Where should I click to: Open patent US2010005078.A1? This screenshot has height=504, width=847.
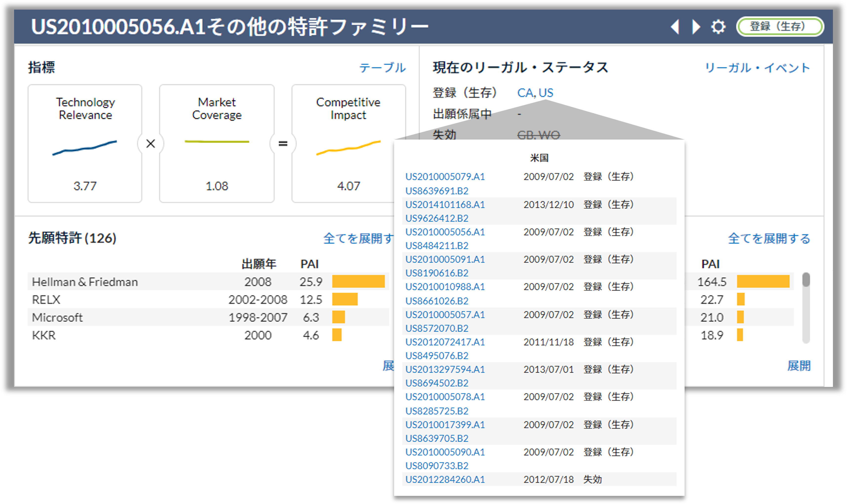coord(445,397)
